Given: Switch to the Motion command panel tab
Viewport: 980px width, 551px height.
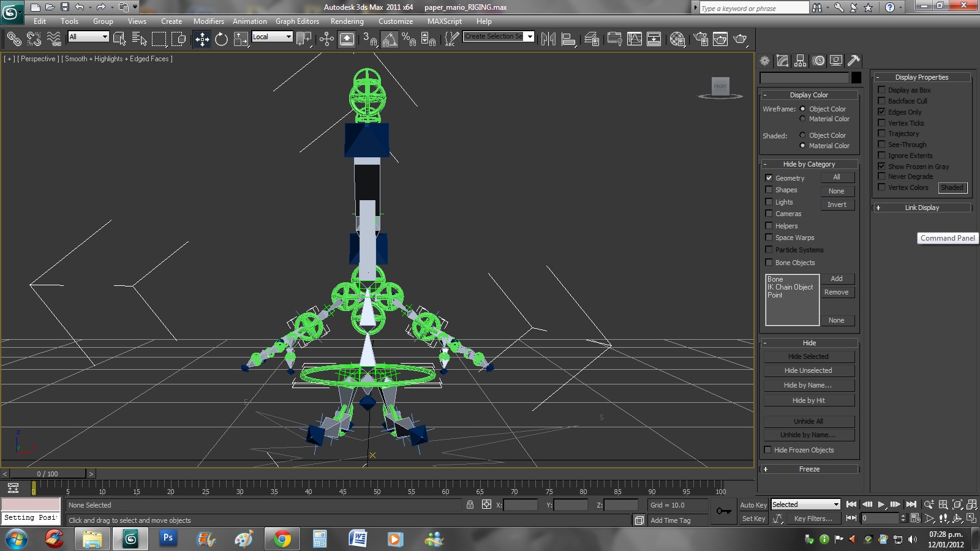Looking at the screenshot, I should click(x=818, y=61).
